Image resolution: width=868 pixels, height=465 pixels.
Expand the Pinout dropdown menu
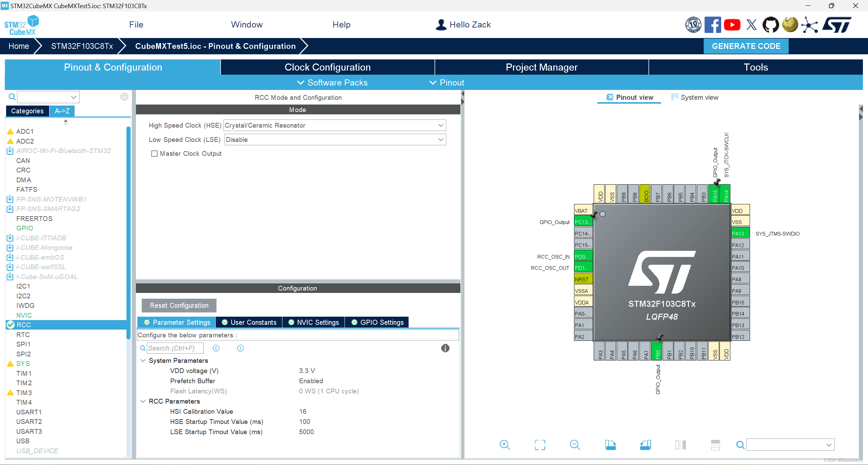tap(447, 82)
